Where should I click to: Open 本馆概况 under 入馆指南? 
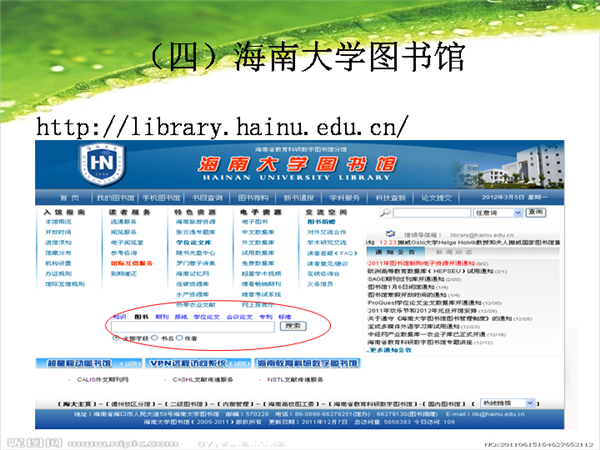pos(58,222)
